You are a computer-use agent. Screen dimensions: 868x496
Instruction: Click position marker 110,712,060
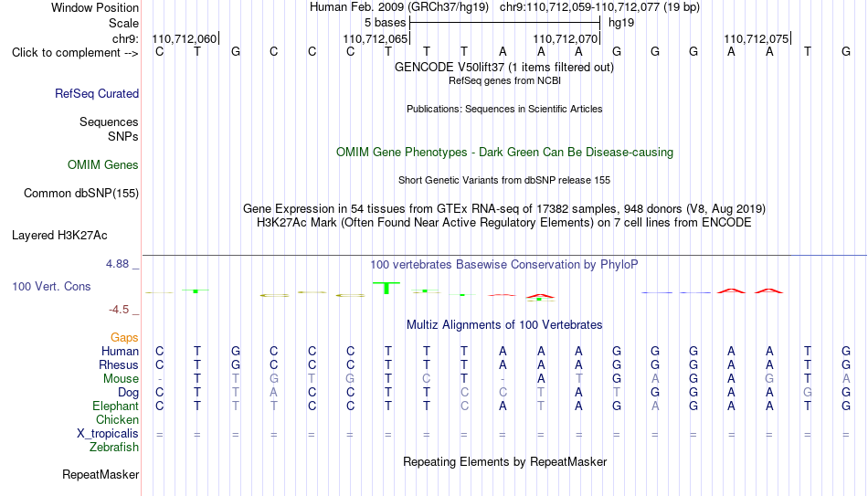click(x=185, y=38)
